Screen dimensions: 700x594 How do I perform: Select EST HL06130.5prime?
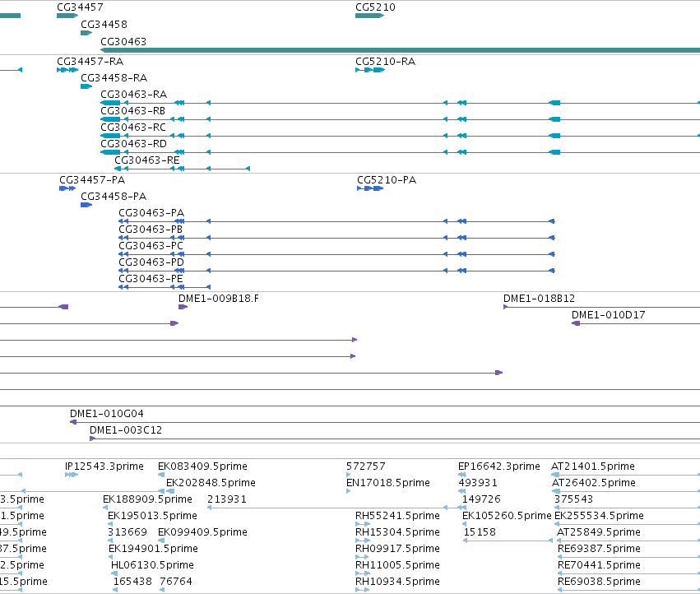[152, 565]
